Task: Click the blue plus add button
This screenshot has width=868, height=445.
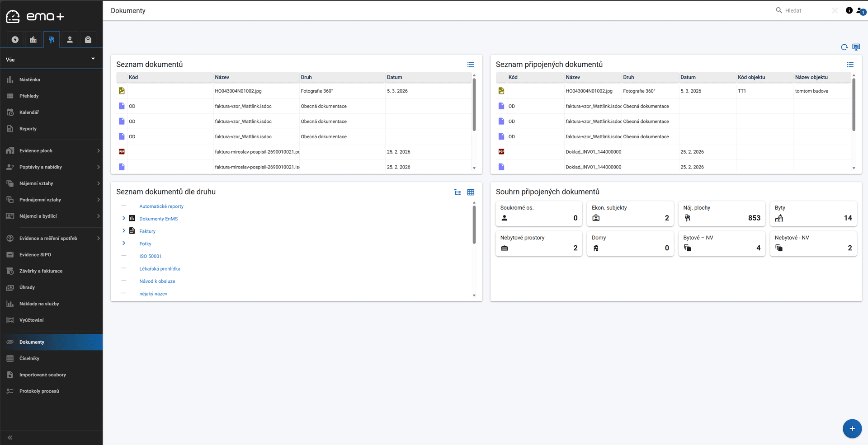Action: pos(852,428)
